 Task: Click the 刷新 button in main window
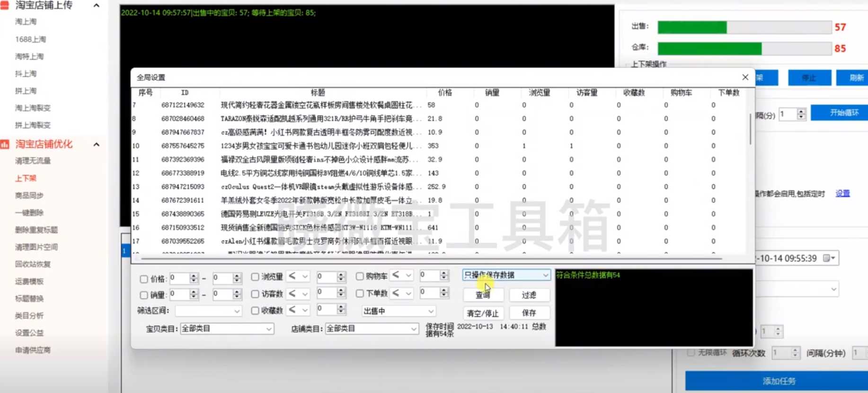853,78
